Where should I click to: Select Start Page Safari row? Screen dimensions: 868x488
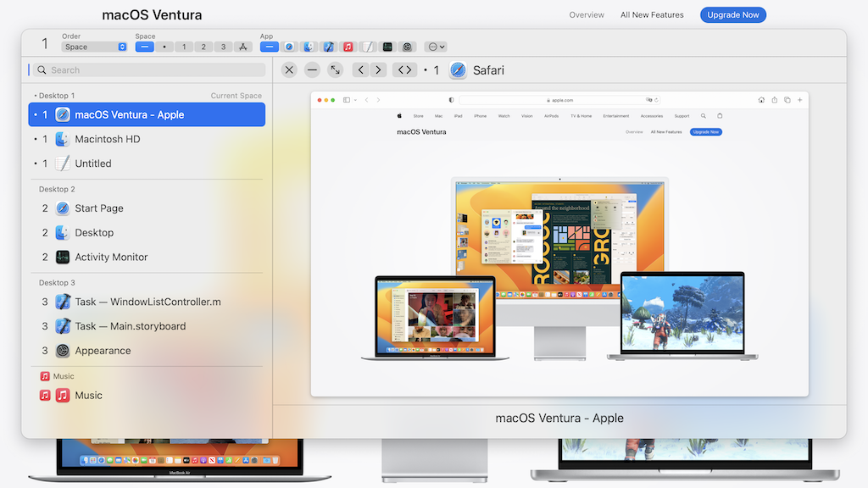pos(147,208)
